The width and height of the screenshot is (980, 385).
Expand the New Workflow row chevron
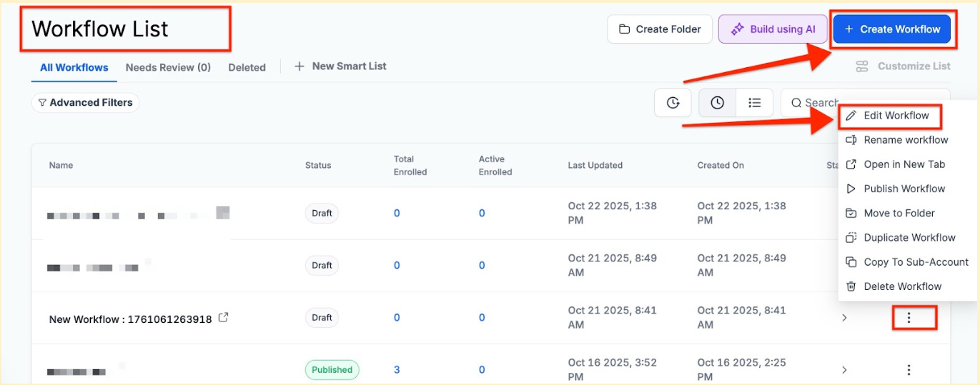[844, 318]
